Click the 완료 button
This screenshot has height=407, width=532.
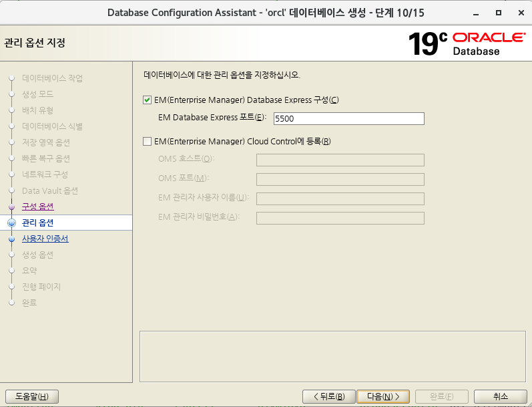tap(442, 396)
